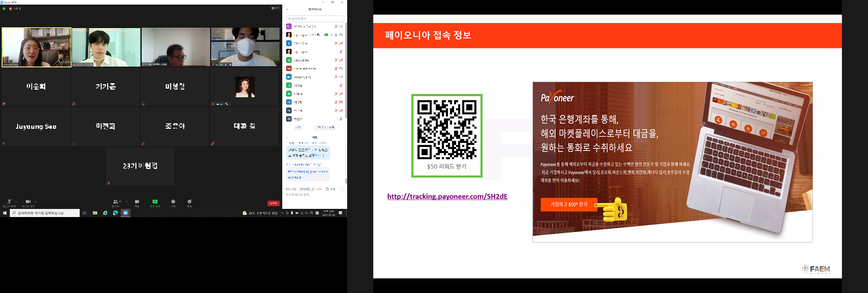Click the first participant's purple avatar
868x293 pixels.
[289, 26]
